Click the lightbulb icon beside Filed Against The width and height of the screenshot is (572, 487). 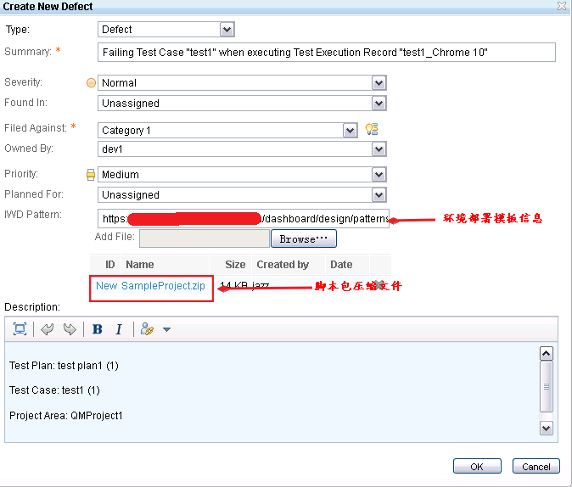[x=372, y=130]
